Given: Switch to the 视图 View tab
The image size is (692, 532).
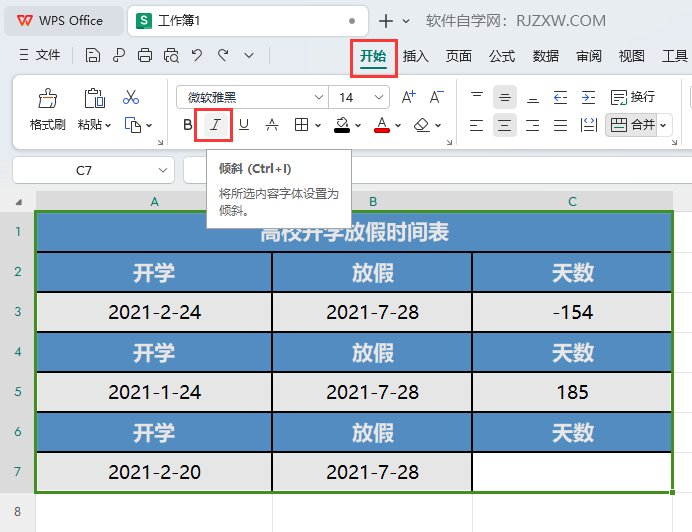Looking at the screenshot, I should tap(632, 56).
